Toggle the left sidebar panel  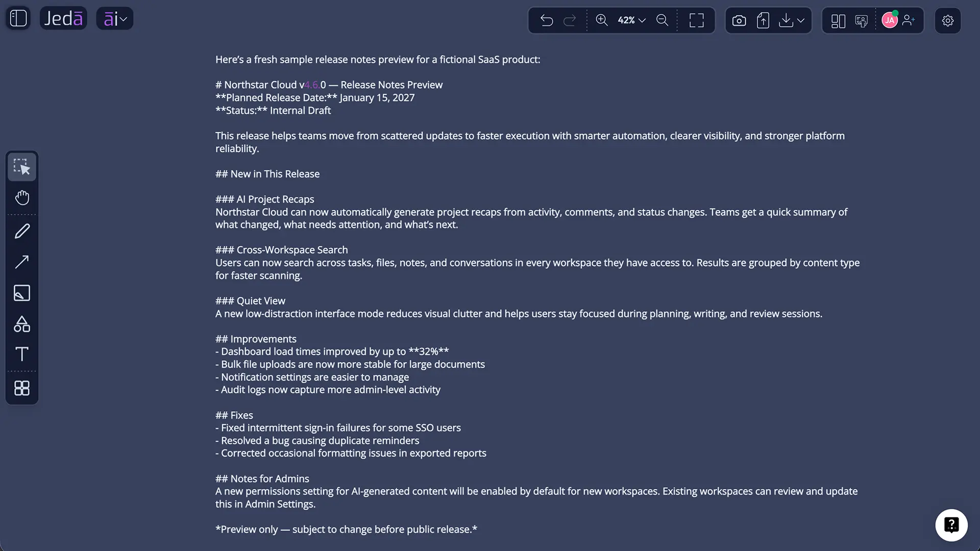click(x=18, y=18)
